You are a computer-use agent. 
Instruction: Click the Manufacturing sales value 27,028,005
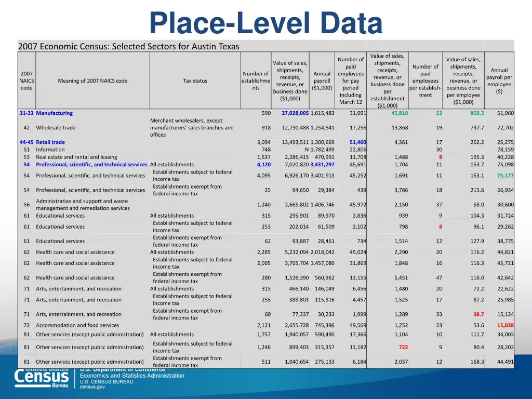(x=295, y=113)
